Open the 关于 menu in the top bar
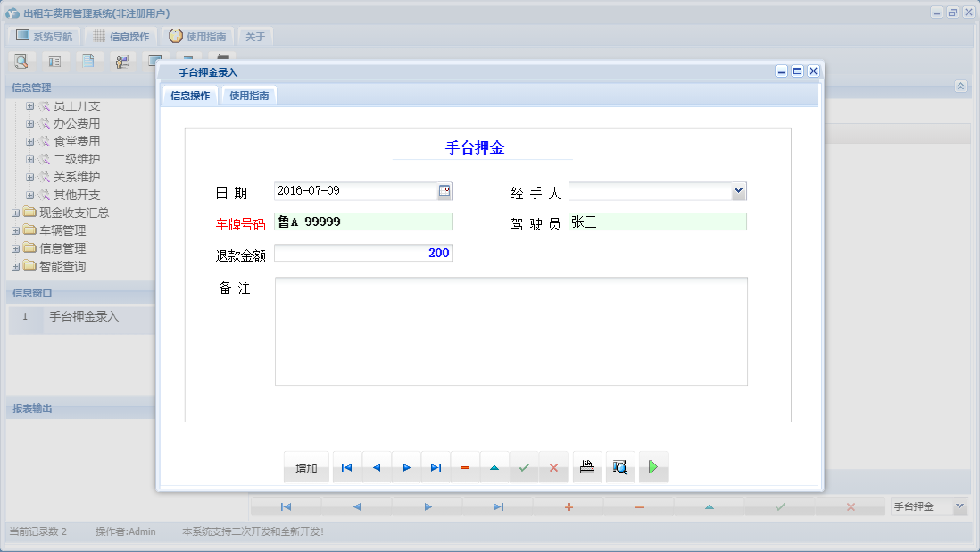The width and height of the screenshot is (980, 552). 253,37
